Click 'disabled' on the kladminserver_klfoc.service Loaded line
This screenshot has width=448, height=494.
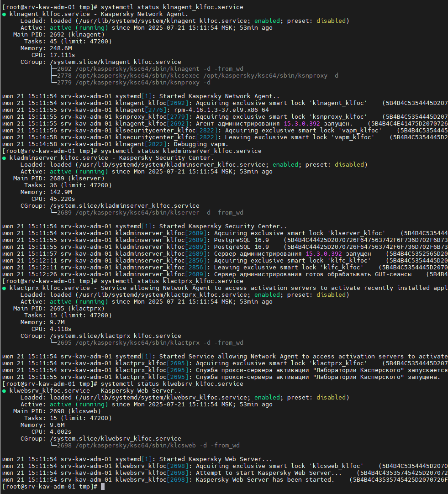(x=349, y=164)
